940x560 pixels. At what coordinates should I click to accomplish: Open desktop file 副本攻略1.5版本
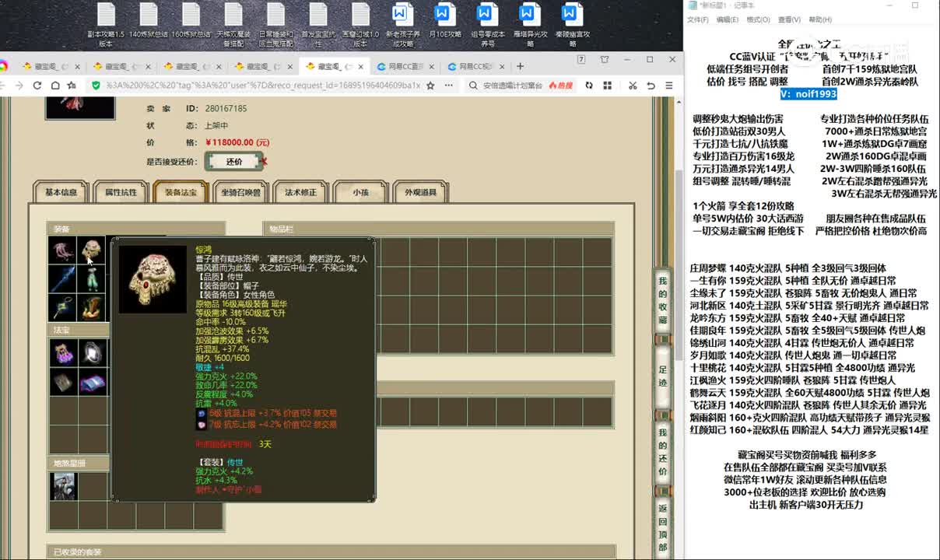click(x=106, y=25)
